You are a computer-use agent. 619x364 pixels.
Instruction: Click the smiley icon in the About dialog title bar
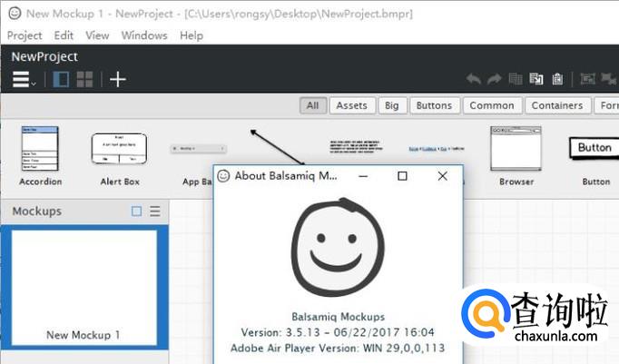point(223,176)
